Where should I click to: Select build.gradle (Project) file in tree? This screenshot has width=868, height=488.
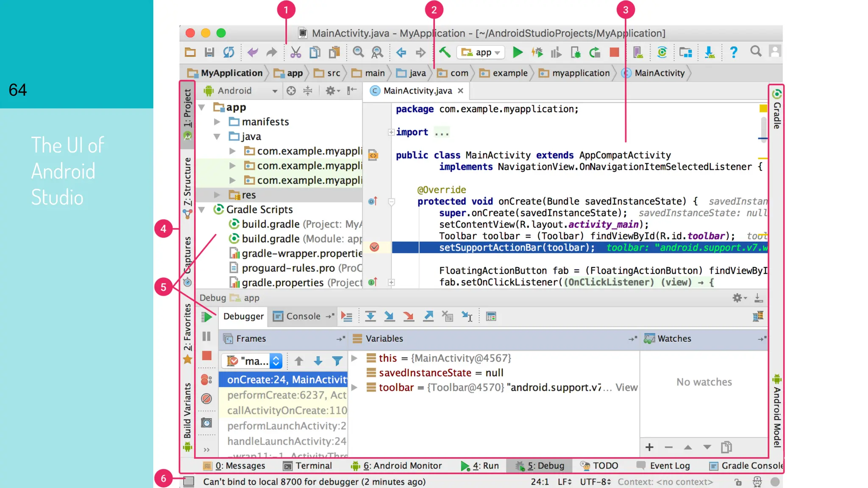295,224
